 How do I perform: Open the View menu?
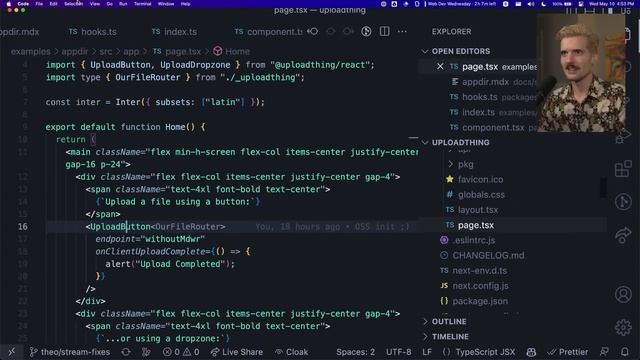pyautogui.click(x=95, y=4)
